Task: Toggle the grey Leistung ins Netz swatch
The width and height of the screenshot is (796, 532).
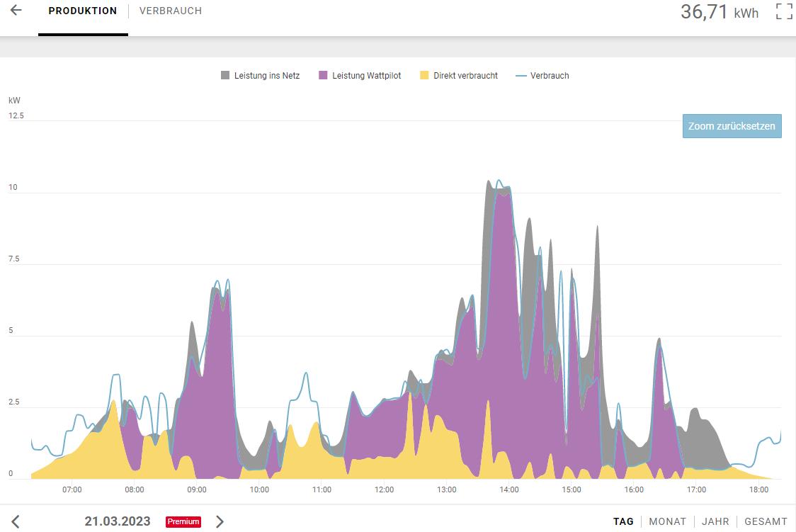Action: point(225,75)
